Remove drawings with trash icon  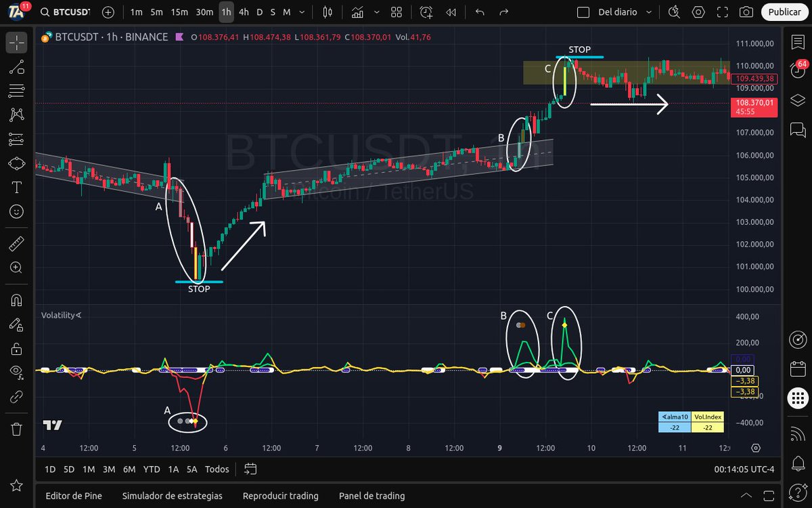(x=17, y=429)
